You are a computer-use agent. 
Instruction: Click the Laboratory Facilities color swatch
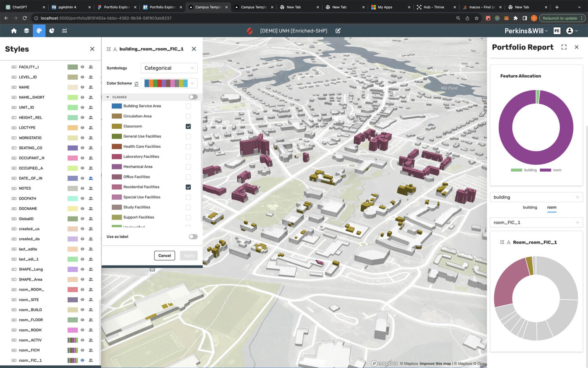[x=117, y=156]
